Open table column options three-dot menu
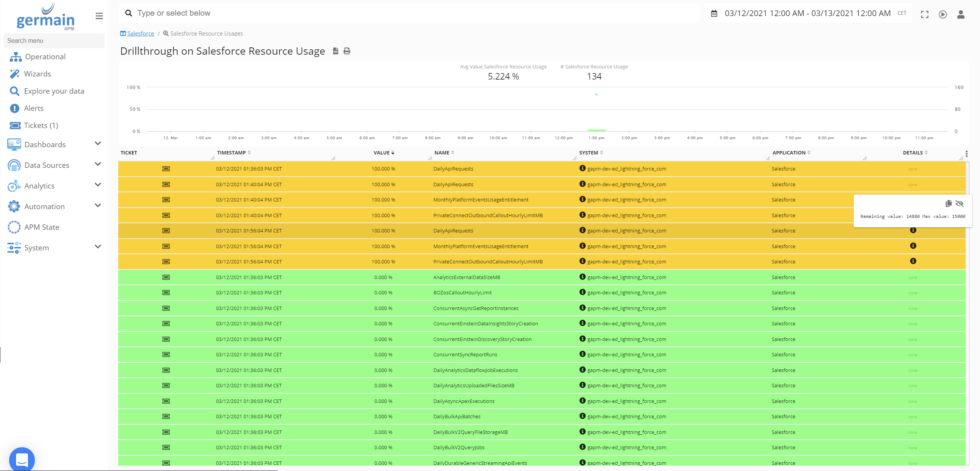 (x=966, y=154)
